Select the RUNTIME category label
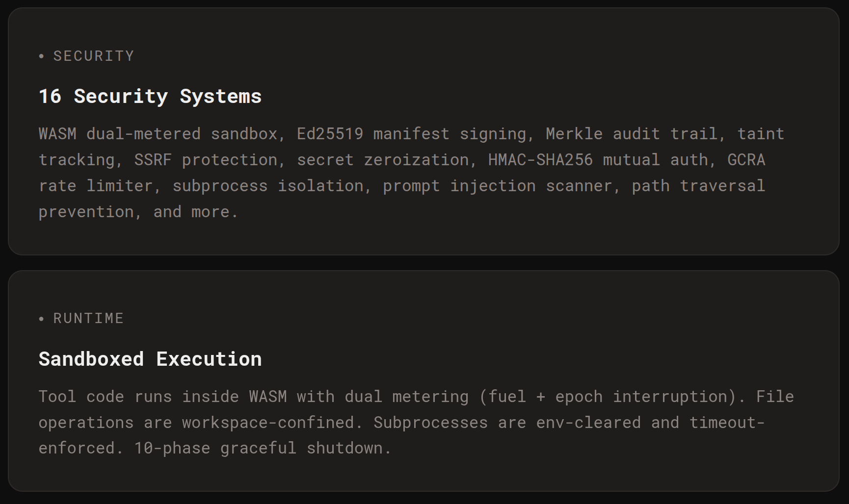This screenshot has width=849, height=504. point(88,318)
